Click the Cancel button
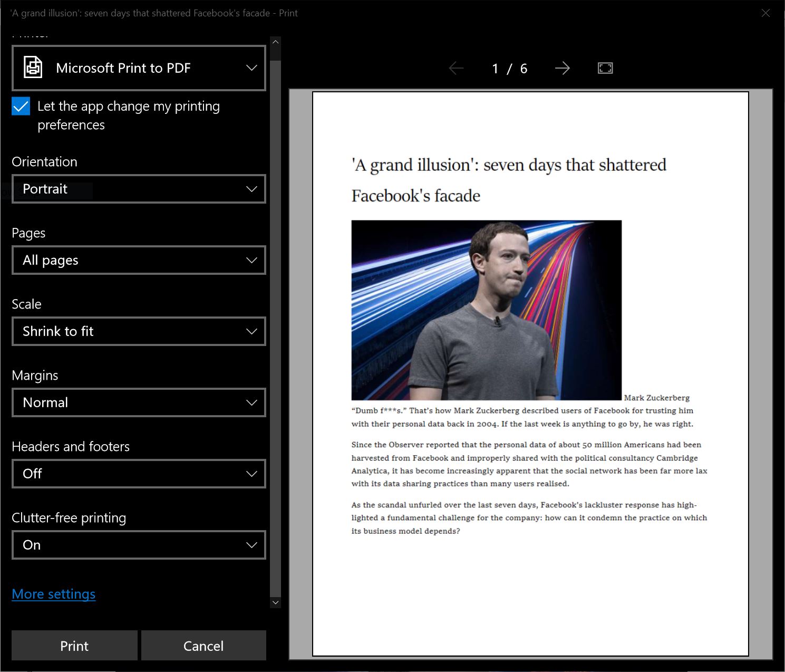Image resolution: width=785 pixels, height=672 pixels. (x=203, y=646)
